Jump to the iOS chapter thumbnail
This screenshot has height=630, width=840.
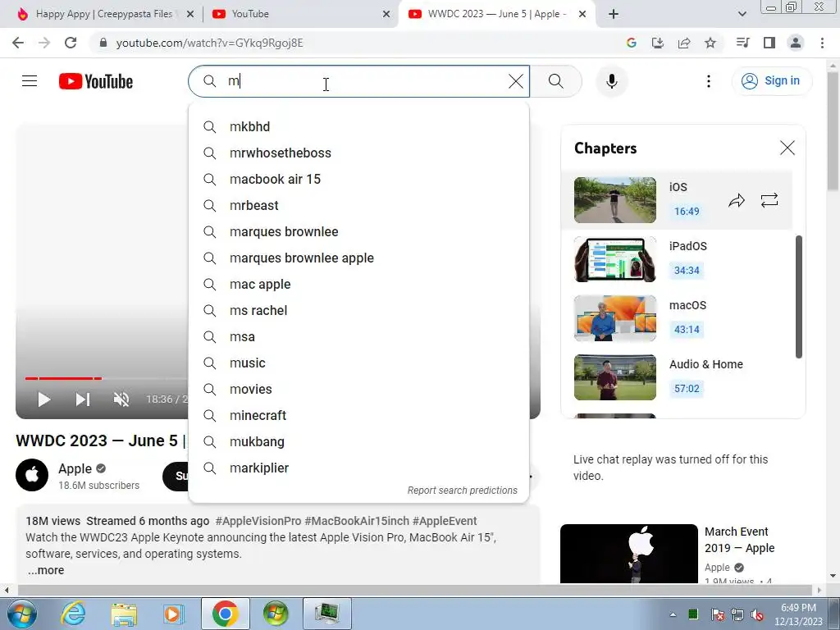(615, 200)
